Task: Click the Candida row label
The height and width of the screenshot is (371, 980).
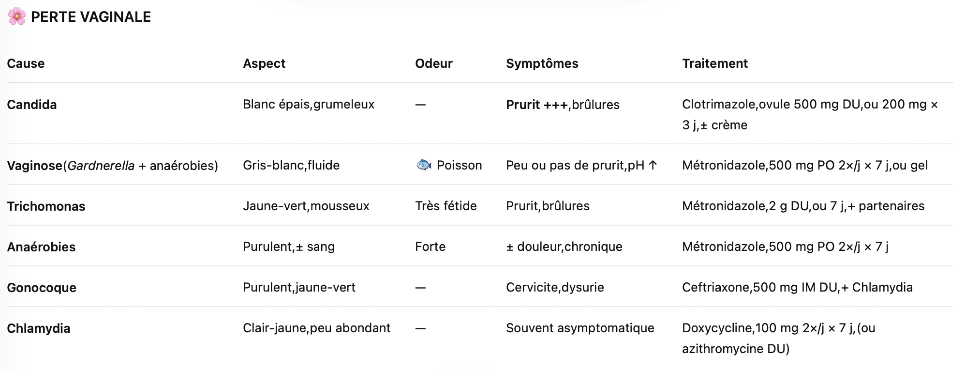Action: coord(32,105)
